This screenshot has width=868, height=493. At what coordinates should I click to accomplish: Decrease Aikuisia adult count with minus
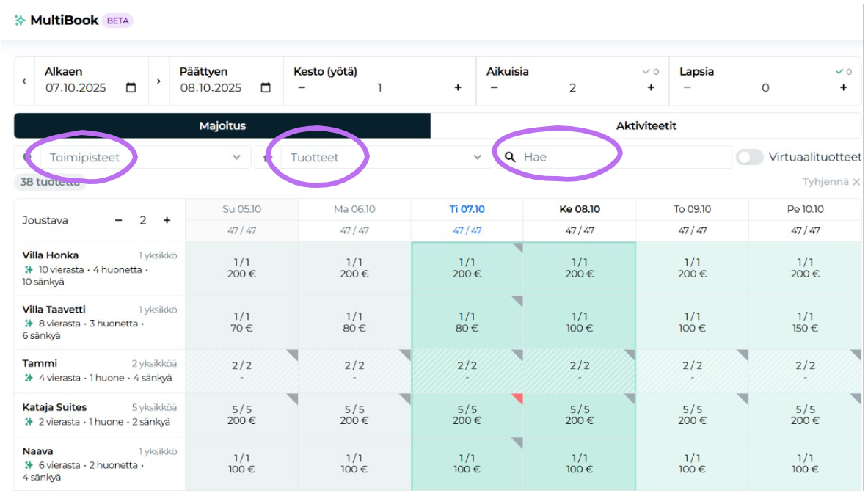494,88
